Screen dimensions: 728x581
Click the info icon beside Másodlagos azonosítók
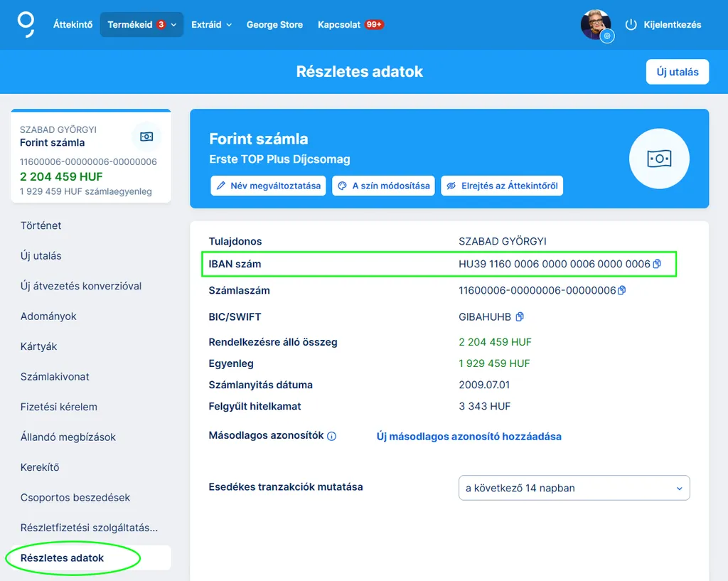point(331,436)
